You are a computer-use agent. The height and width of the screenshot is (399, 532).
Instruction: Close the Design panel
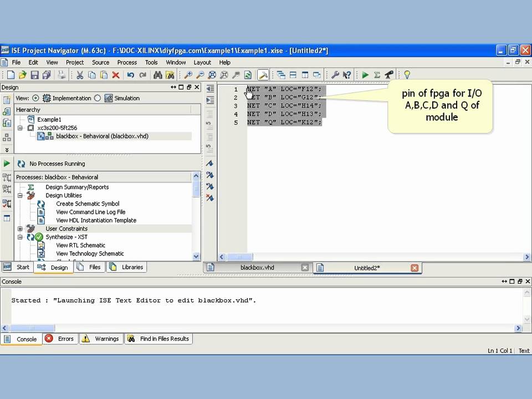[x=197, y=87]
